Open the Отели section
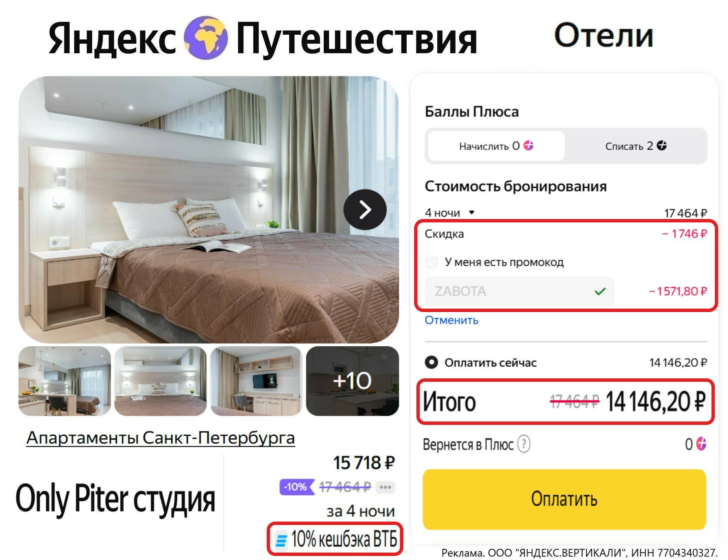 (604, 35)
